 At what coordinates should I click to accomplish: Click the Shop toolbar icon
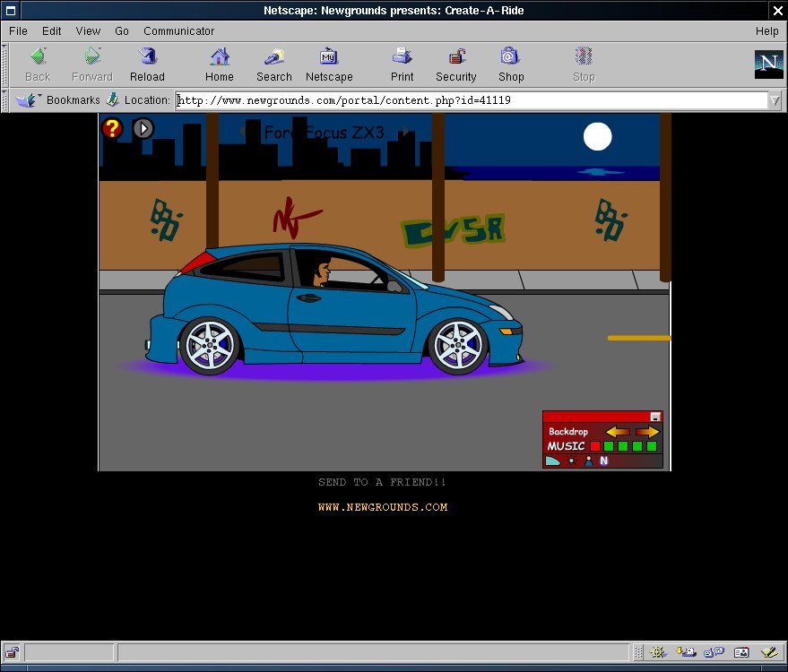pos(511,56)
